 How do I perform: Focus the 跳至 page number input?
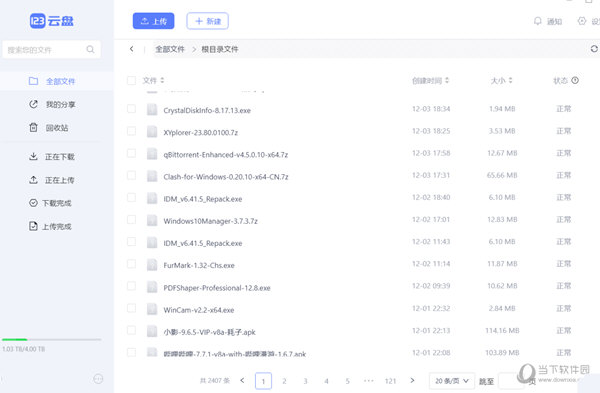point(511,381)
